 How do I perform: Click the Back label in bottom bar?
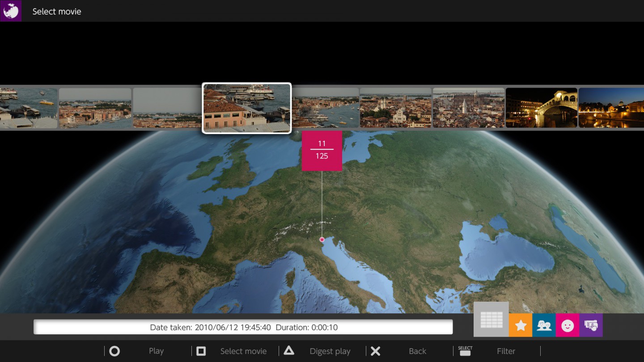pos(417,351)
